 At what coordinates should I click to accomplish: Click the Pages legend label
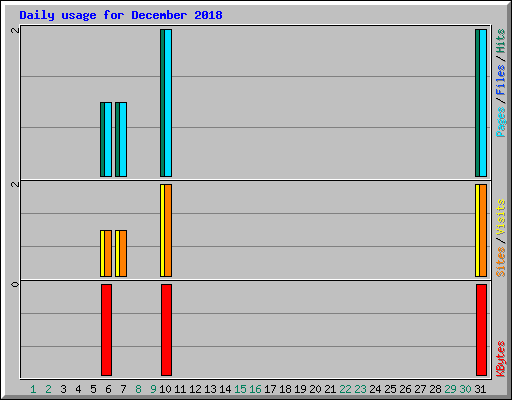(x=500, y=122)
